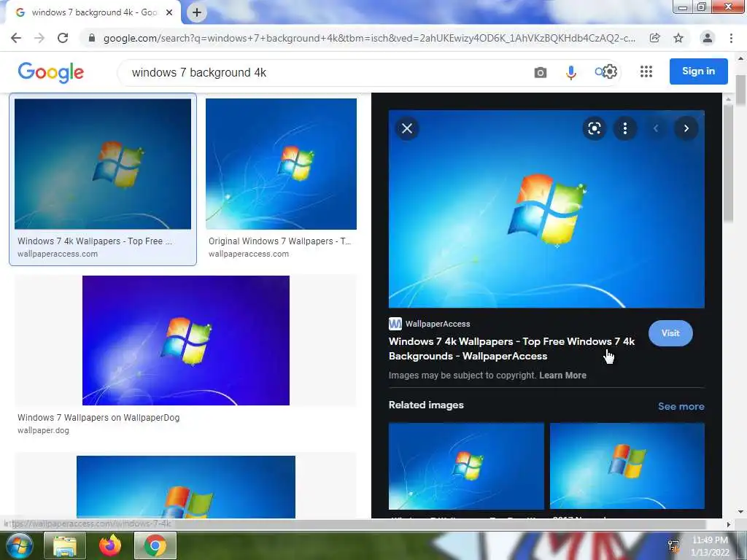Open a new tab
747x560 pixels.
(197, 13)
